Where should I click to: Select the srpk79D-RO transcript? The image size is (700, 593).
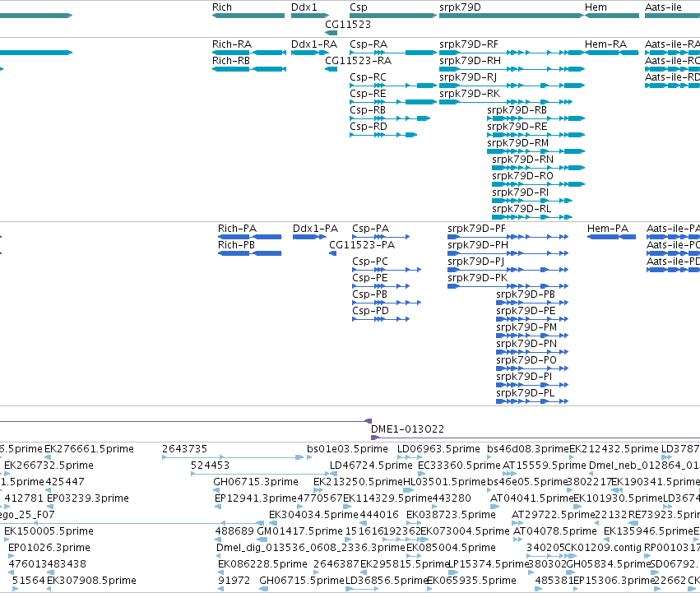[522, 176]
